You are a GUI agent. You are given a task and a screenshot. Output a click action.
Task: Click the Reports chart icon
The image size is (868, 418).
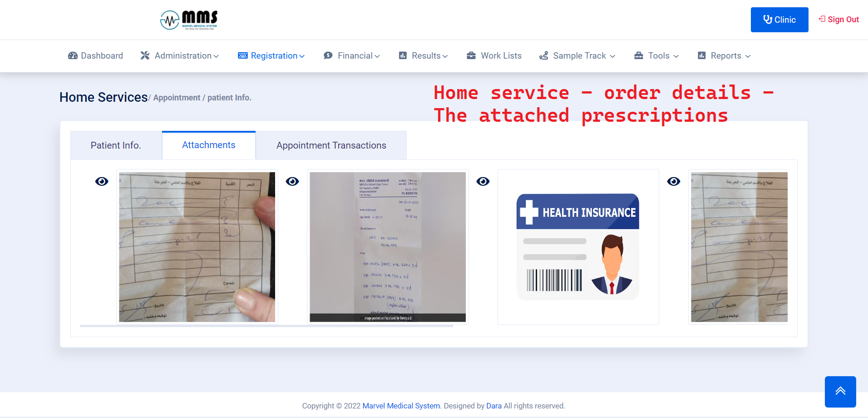[701, 55]
